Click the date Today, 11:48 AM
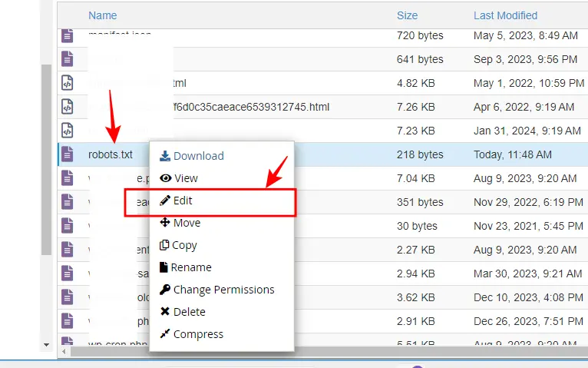 coord(513,154)
